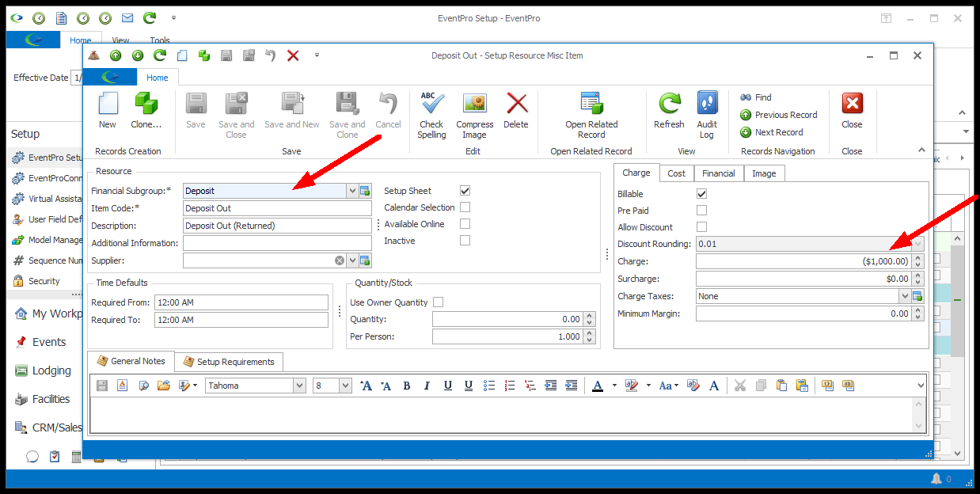The width and height of the screenshot is (980, 494).
Task: Select the General Notes tab
Action: click(131, 361)
